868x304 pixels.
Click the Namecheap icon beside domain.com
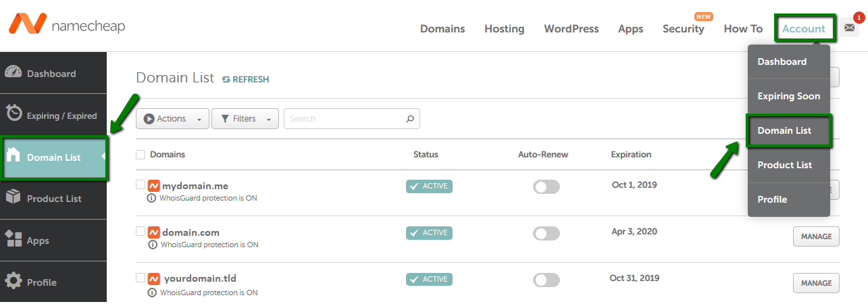(153, 232)
